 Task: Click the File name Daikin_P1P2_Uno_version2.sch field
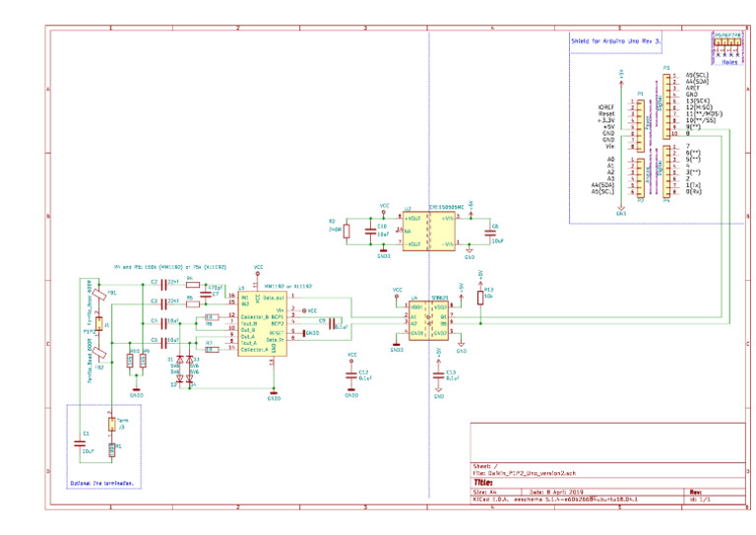point(525,473)
